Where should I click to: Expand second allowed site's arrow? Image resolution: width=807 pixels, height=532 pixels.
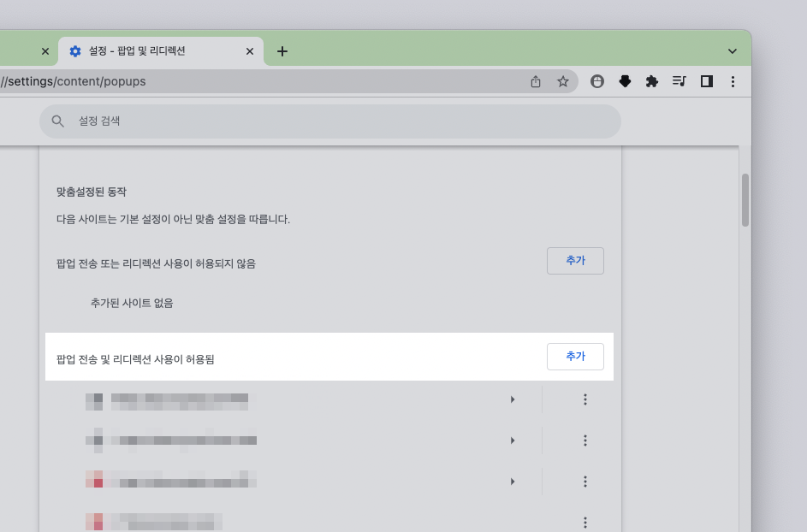click(513, 440)
